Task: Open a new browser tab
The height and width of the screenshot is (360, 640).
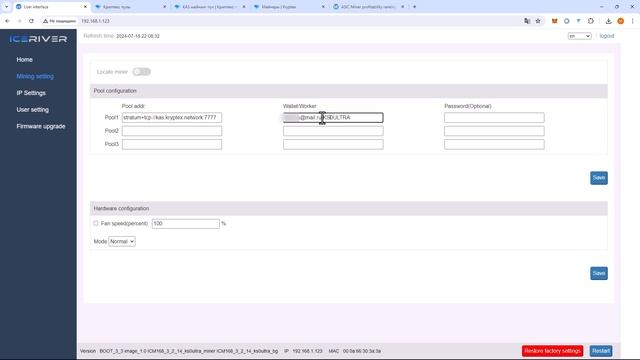Action: [x=414, y=7]
